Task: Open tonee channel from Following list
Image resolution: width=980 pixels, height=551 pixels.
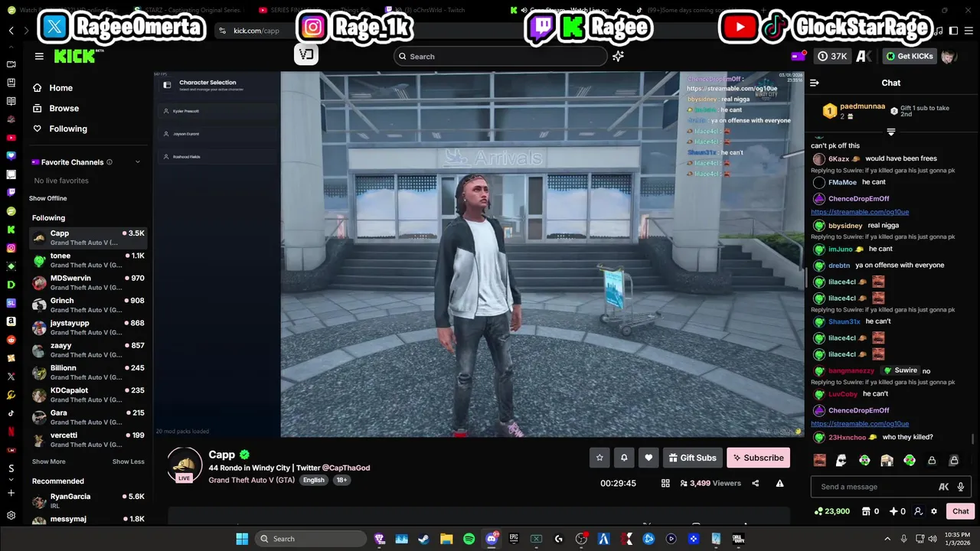Action: (x=87, y=260)
